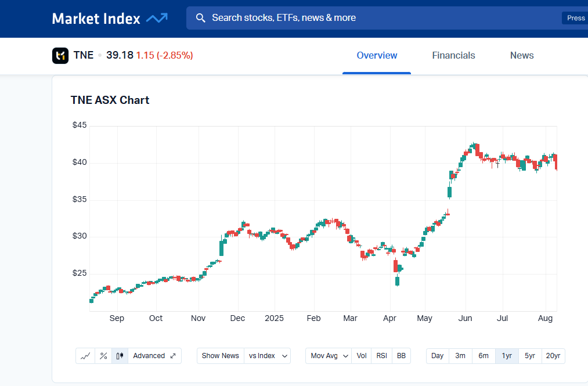
Task: Click the TNE company logo icon
Action: pyautogui.click(x=60, y=55)
